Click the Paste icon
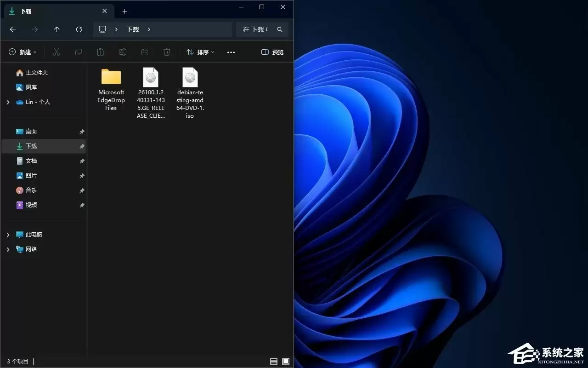 [x=100, y=52]
